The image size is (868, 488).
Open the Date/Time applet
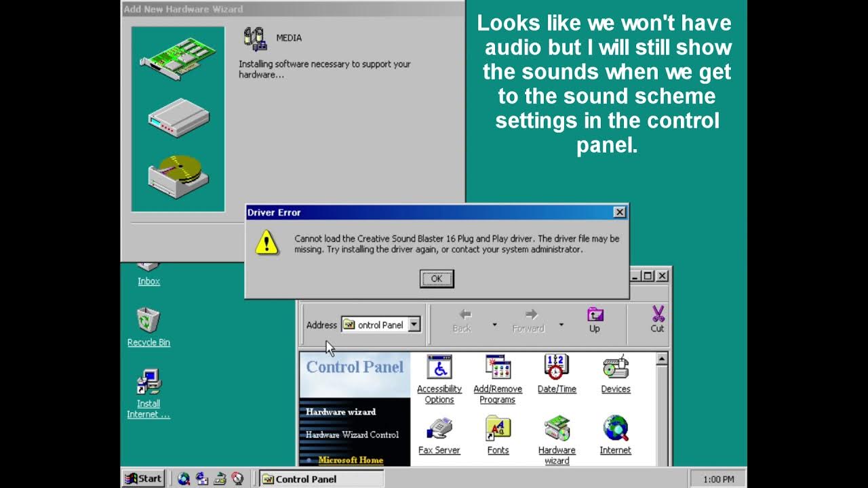(x=557, y=374)
